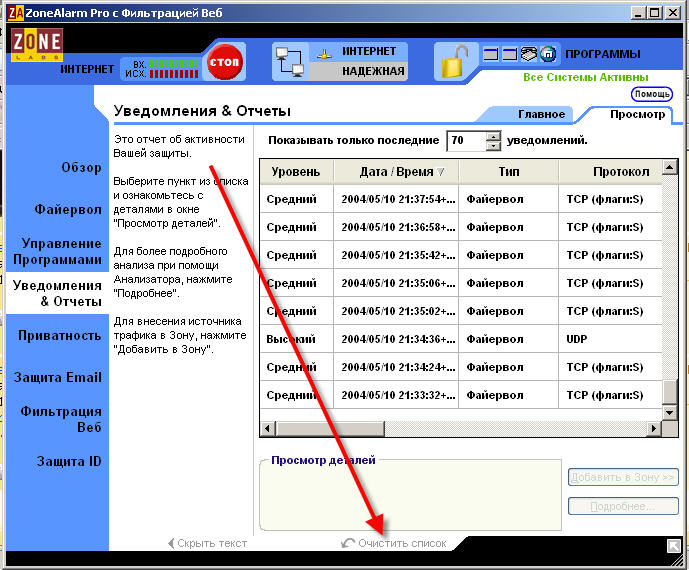
Task: Open Уведомления & Отчеты section
Action: click(x=58, y=293)
